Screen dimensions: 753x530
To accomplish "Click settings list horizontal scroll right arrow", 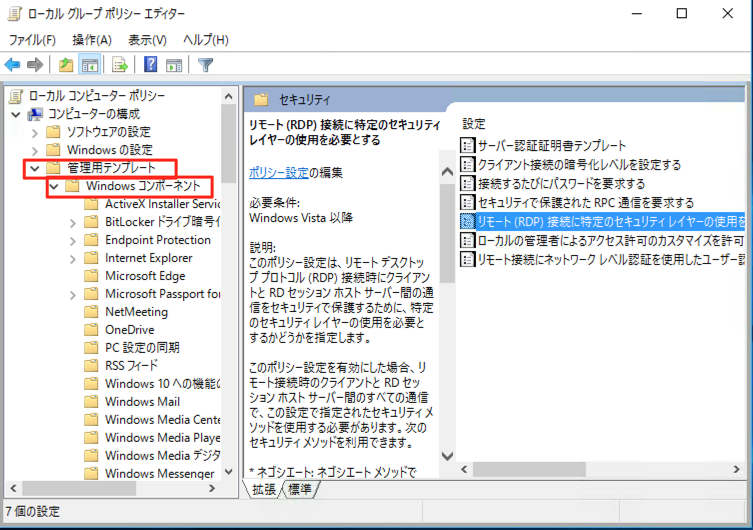I will click(736, 470).
